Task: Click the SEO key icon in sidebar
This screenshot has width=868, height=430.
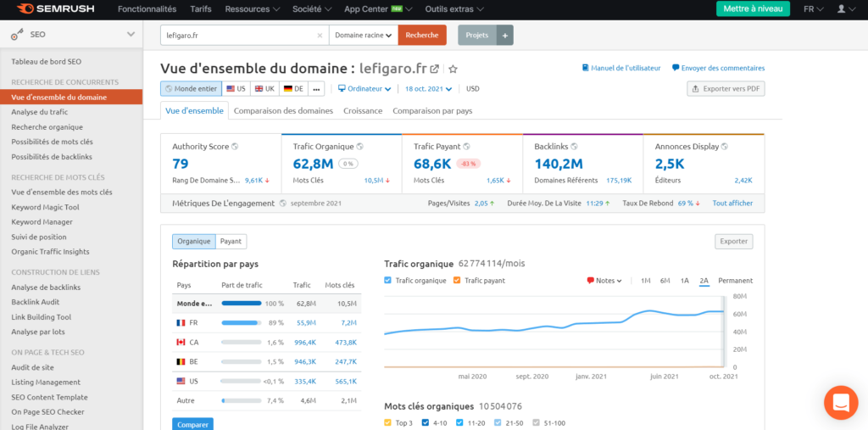Action: 17,35
